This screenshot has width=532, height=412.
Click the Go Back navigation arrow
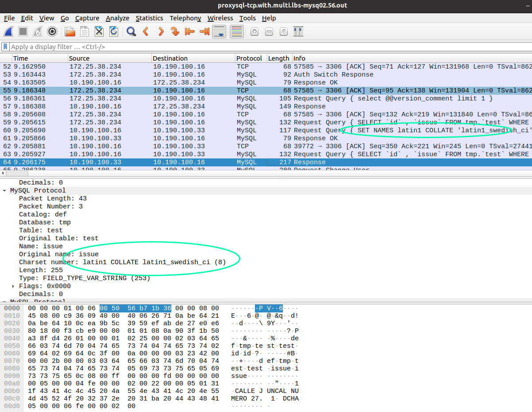point(145,31)
